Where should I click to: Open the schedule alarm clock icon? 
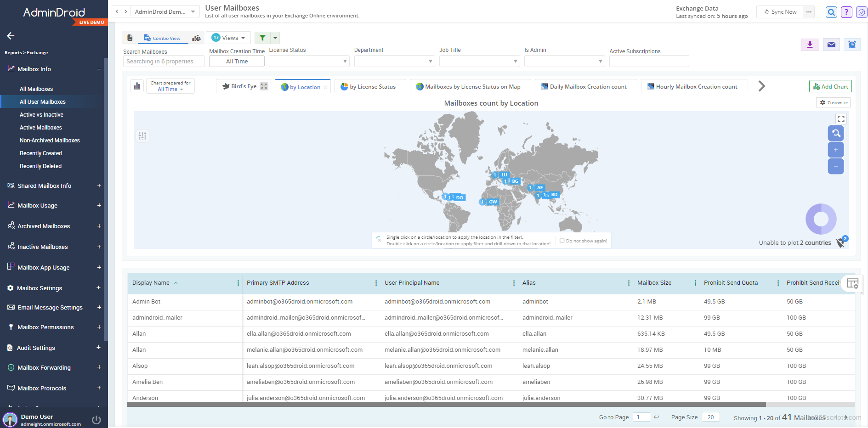point(852,45)
